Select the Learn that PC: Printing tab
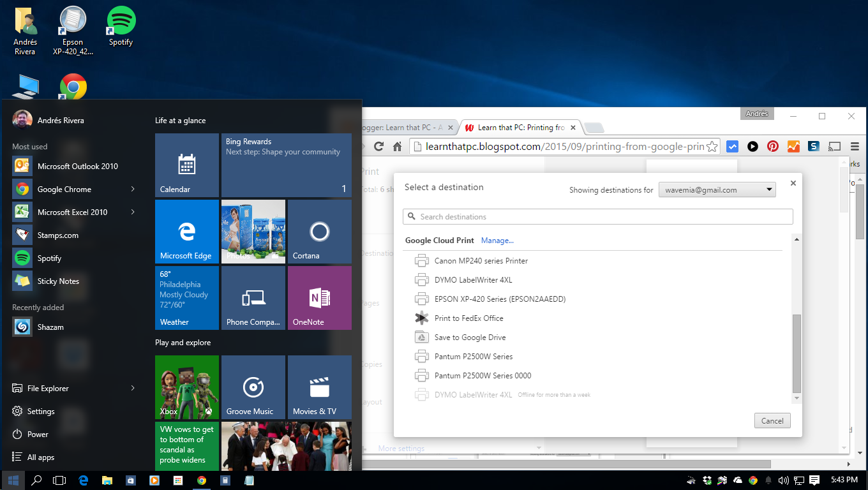 click(521, 128)
